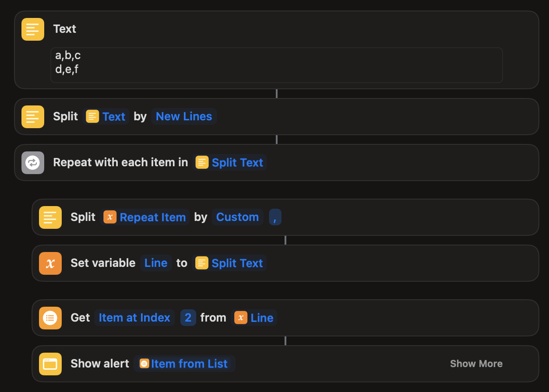Click the Split Text by New Lines icon
Viewport: 549px width, 392px height.
pyautogui.click(x=33, y=117)
